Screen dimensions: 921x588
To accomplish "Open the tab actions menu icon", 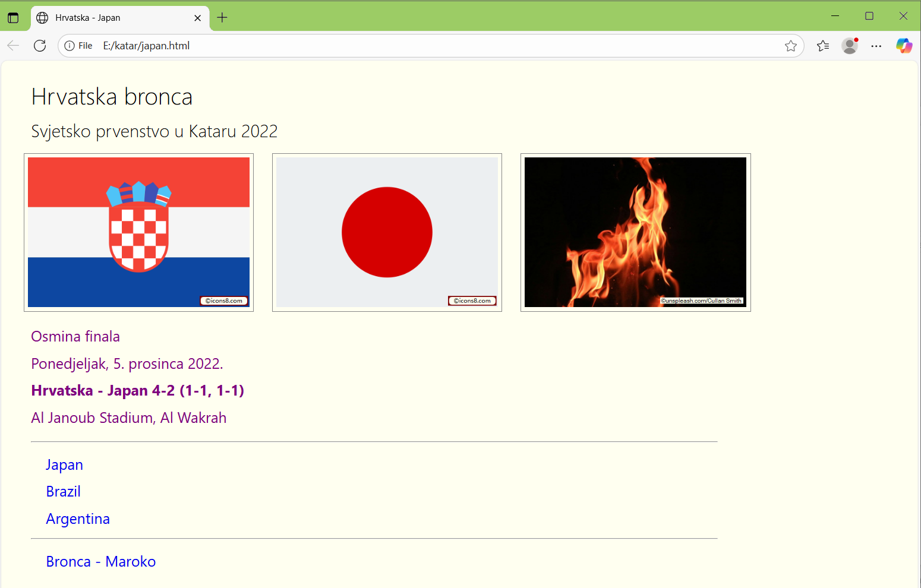I will [x=13, y=18].
